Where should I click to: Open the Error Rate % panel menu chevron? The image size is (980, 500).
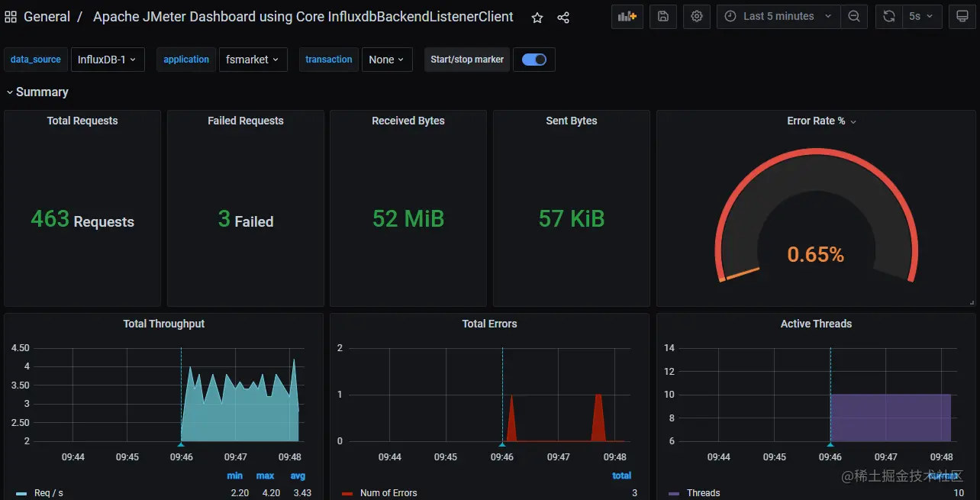[x=853, y=122]
